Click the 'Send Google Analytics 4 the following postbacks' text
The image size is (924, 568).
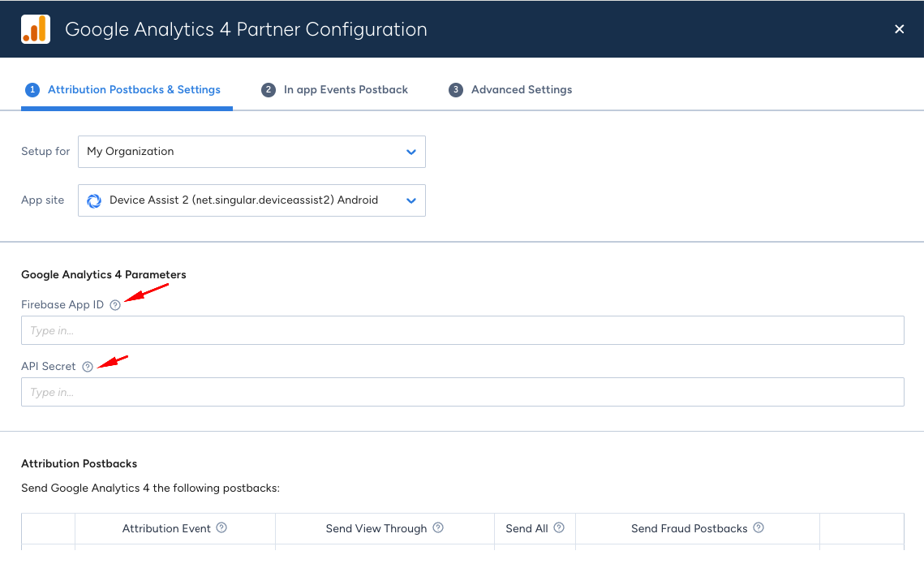[x=150, y=488]
